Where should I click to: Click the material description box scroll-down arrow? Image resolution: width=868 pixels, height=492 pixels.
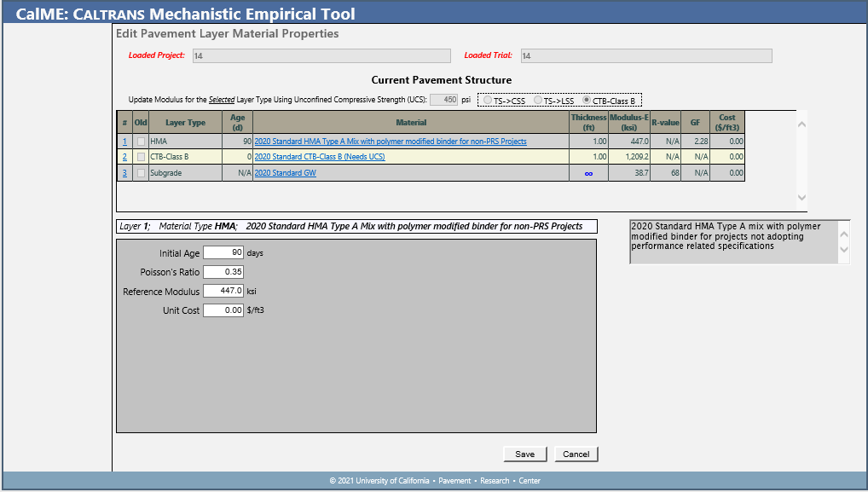click(844, 250)
